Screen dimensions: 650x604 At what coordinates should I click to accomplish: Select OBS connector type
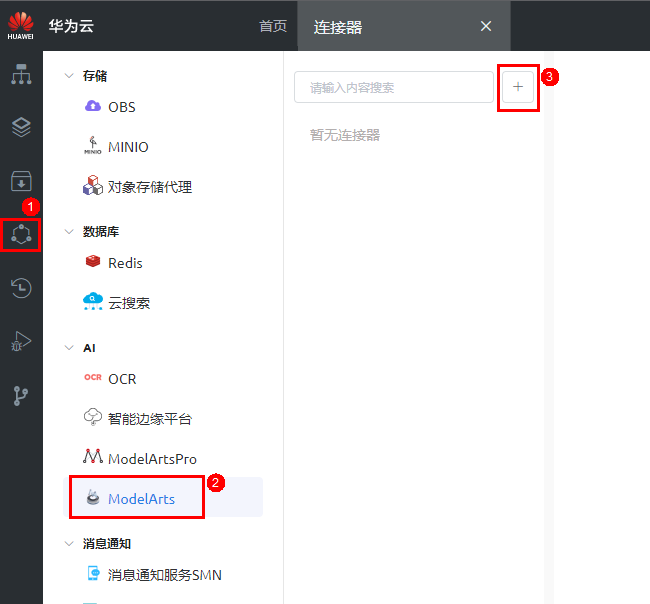[x=121, y=107]
